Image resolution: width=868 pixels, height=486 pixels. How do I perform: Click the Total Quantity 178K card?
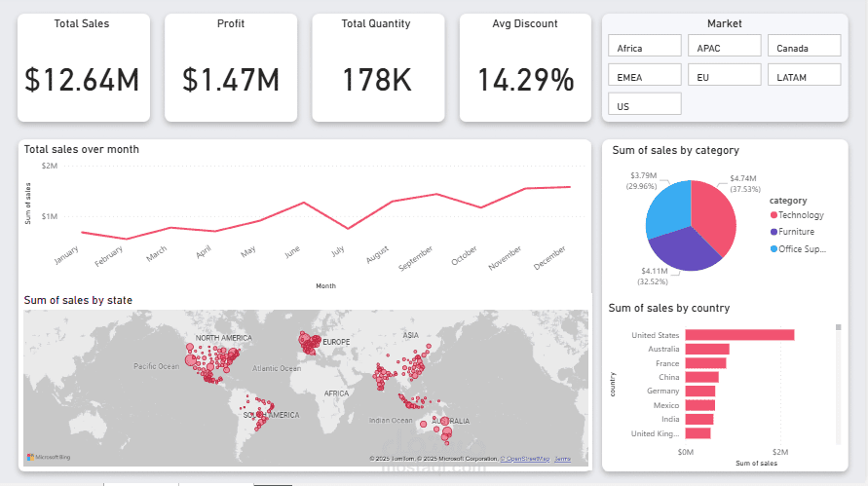point(378,67)
